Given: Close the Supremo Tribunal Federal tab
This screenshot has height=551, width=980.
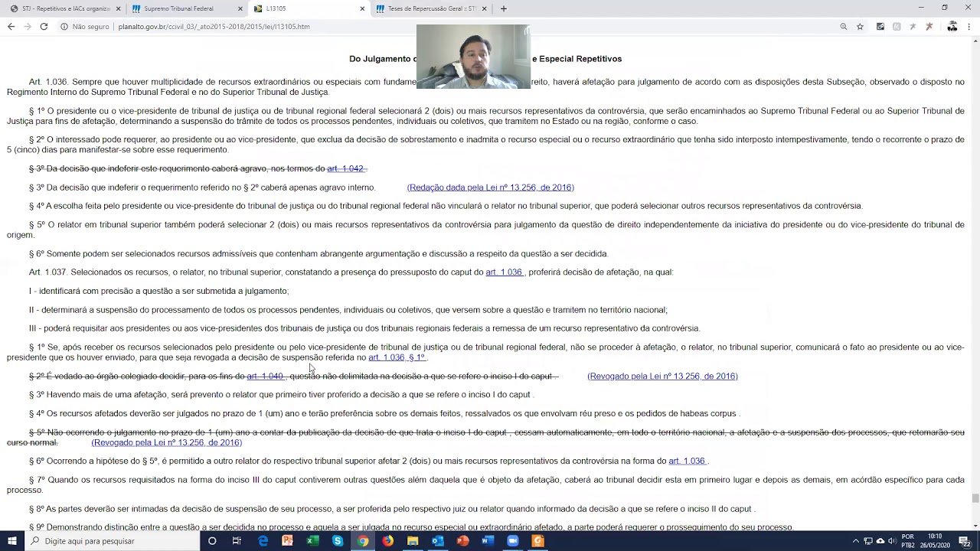Looking at the screenshot, I should [x=240, y=8].
